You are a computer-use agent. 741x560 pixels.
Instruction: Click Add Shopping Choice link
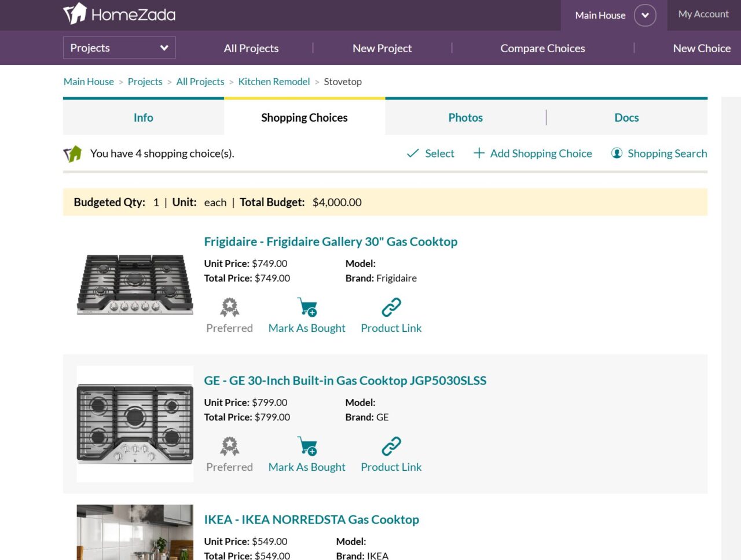coord(541,153)
